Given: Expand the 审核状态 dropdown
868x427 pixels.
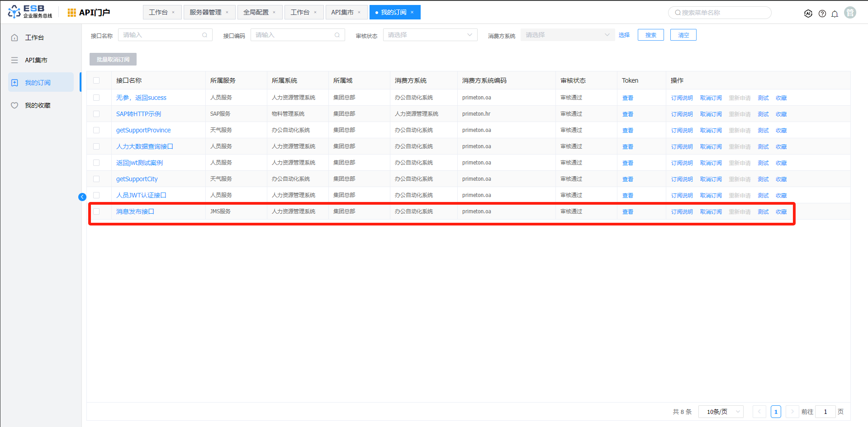Looking at the screenshot, I should pos(430,35).
